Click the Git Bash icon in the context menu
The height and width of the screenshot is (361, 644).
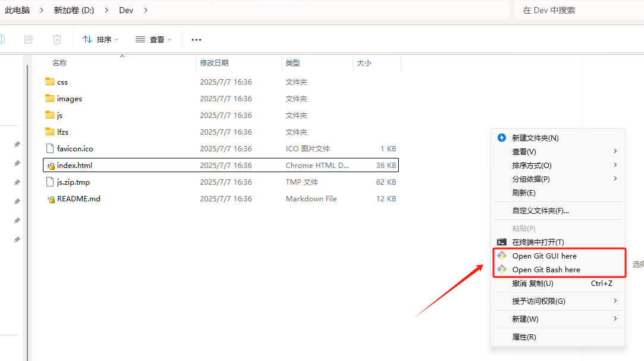pos(502,269)
